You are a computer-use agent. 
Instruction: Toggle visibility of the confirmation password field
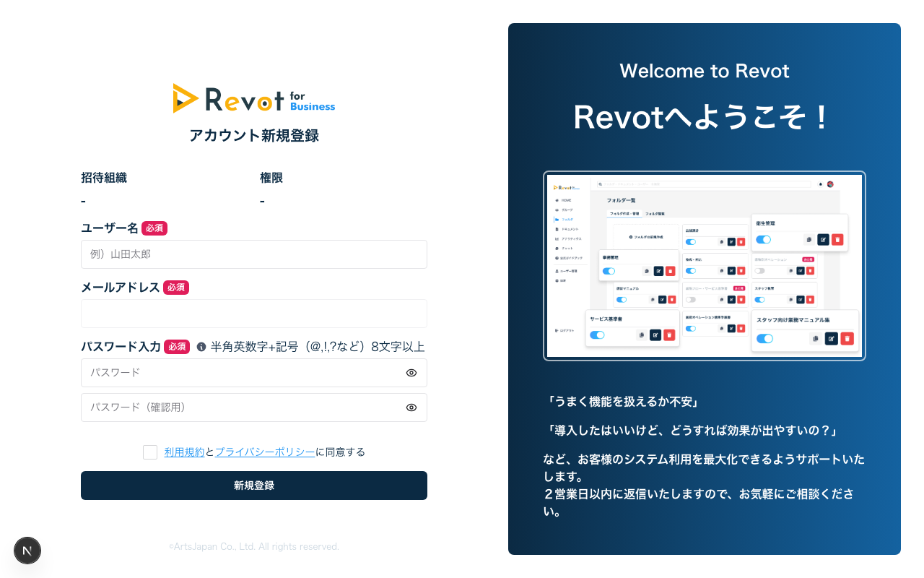[411, 407]
